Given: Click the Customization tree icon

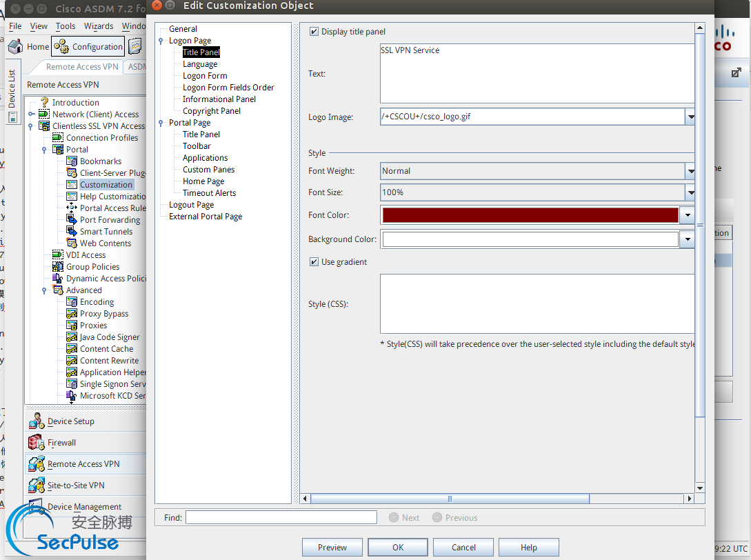Looking at the screenshot, I should (x=71, y=184).
